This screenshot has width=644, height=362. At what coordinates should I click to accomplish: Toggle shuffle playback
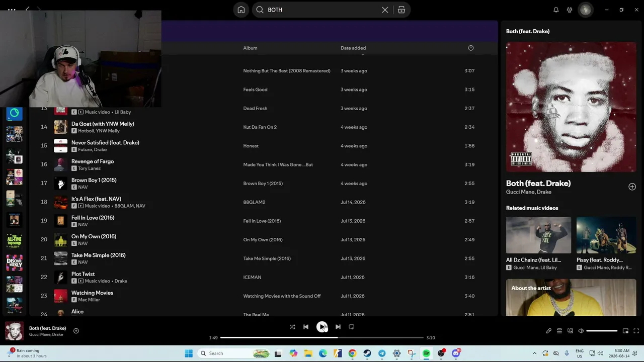pos(292,327)
